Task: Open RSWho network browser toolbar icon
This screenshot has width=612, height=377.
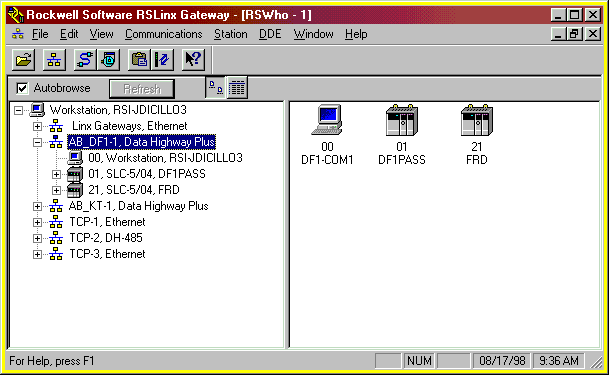Action: pos(54,60)
